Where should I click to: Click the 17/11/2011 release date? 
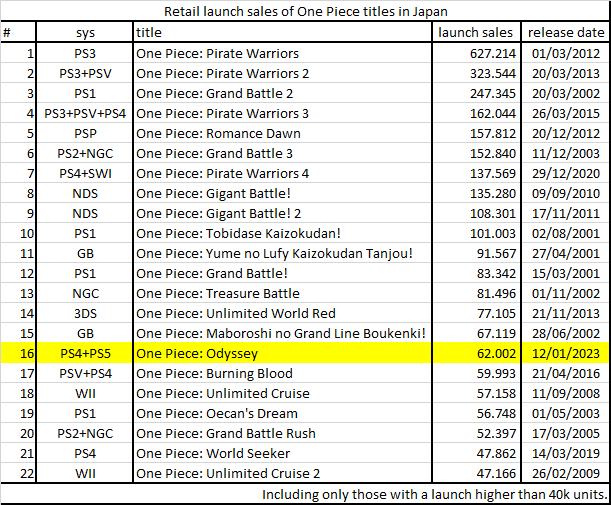coord(566,214)
